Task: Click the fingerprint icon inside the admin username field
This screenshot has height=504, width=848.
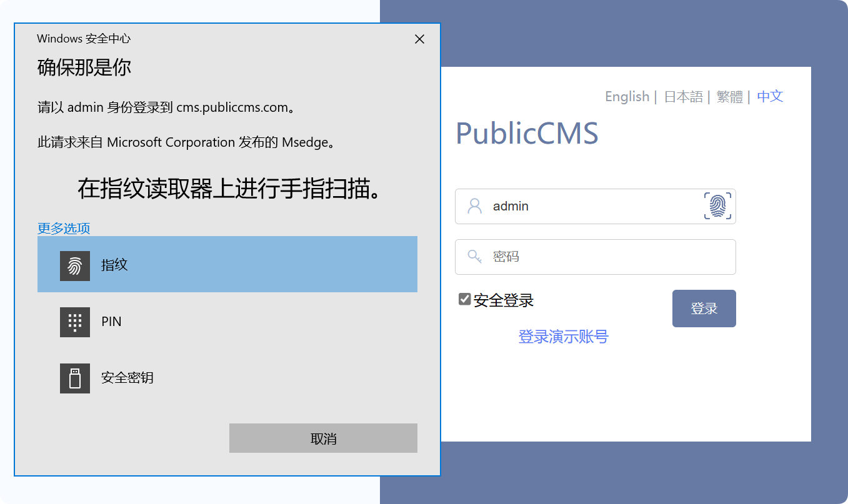Action: pyautogui.click(x=717, y=206)
